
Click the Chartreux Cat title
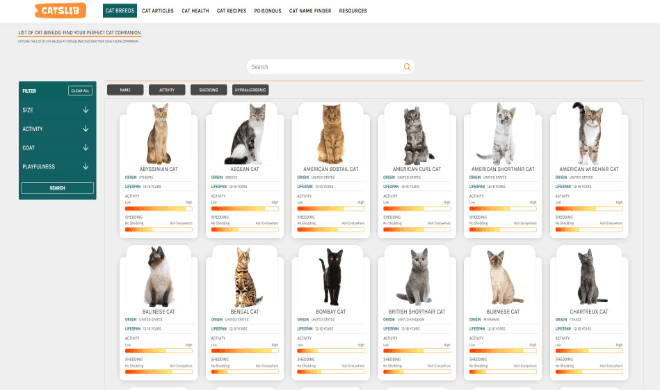pos(589,312)
